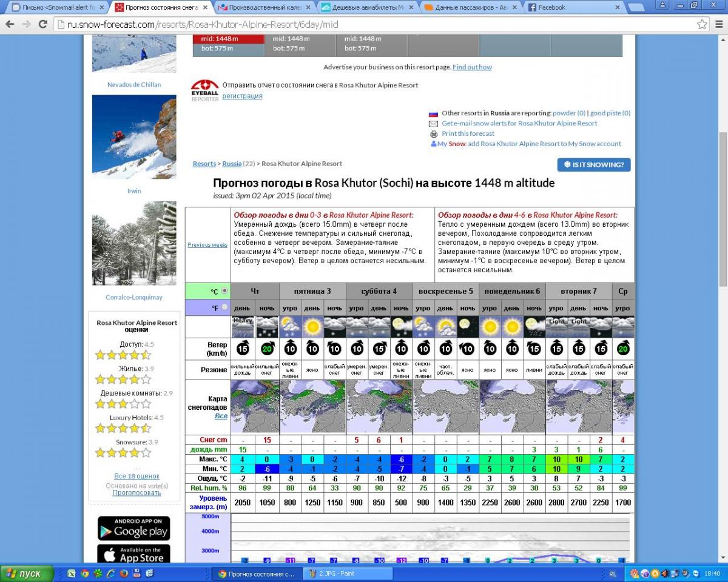Click Monday morning sun weather icon
Viewport: 728px width, 582px height.
coord(490,327)
